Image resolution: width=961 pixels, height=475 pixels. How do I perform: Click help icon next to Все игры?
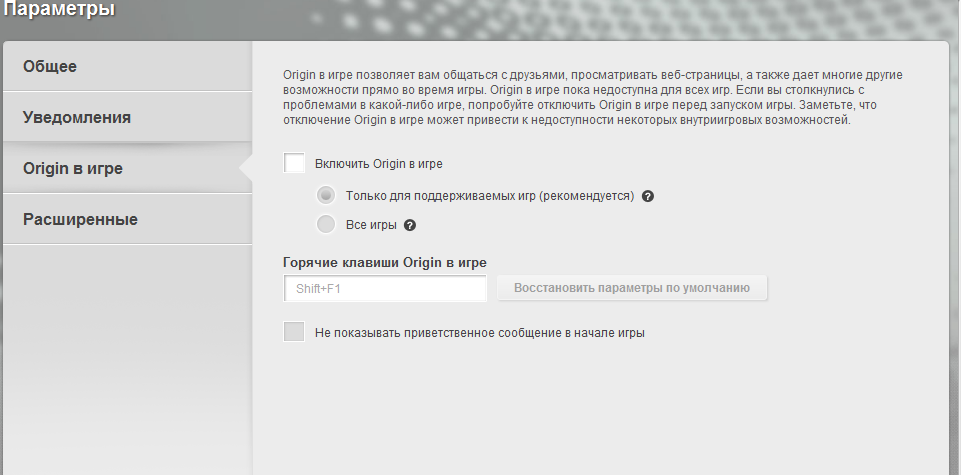click(410, 226)
